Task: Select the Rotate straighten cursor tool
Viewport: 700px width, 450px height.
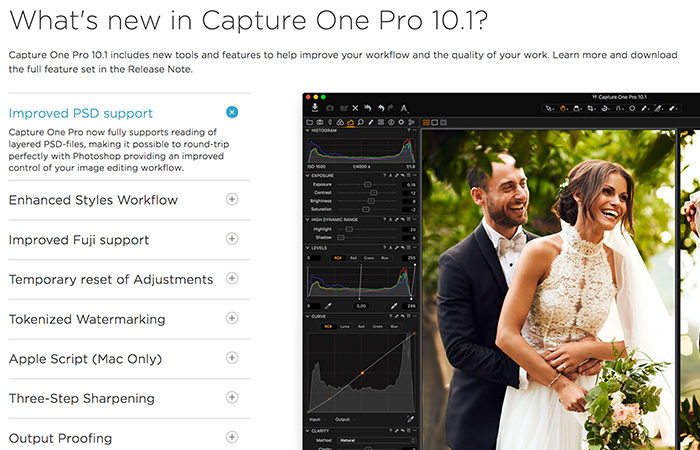Action: coord(605,108)
